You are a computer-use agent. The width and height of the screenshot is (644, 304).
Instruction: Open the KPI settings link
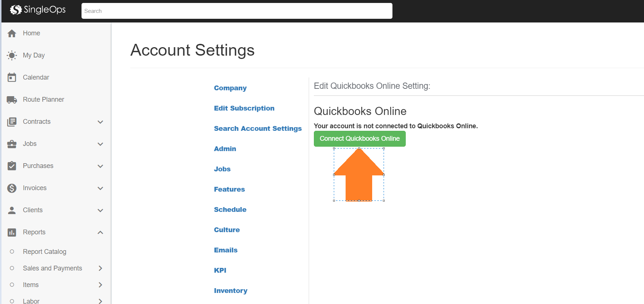click(220, 270)
